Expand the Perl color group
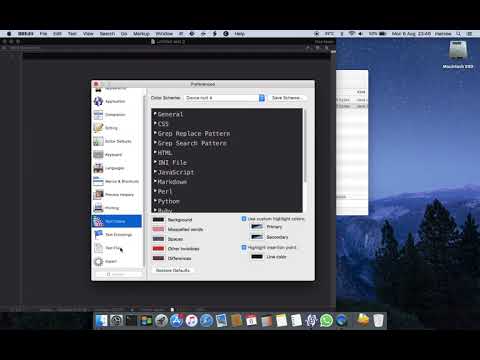The width and height of the screenshot is (480, 360). pos(155,191)
